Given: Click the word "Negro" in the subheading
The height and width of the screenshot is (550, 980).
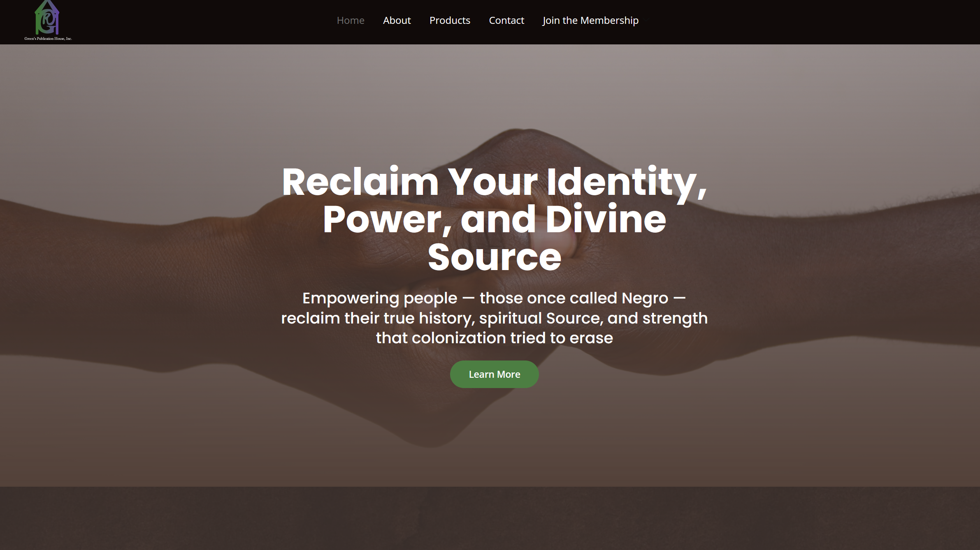Looking at the screenshot, I should (645, 298).
